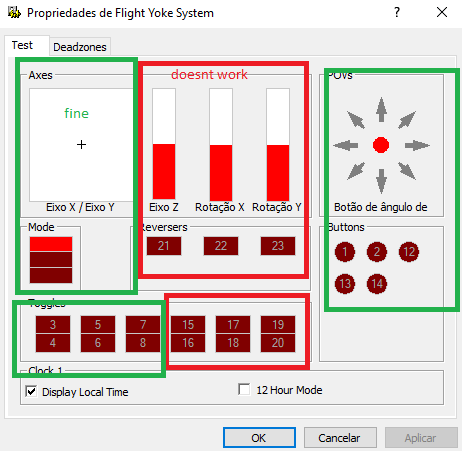The image size is (462, 451).
Task: Click round button indicator 12
Action: click(409, 252)
